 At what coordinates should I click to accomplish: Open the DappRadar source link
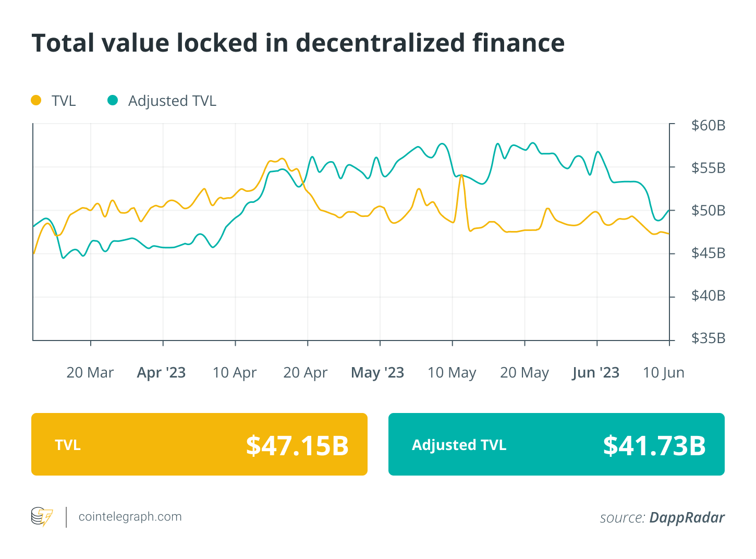click(687, 517)
